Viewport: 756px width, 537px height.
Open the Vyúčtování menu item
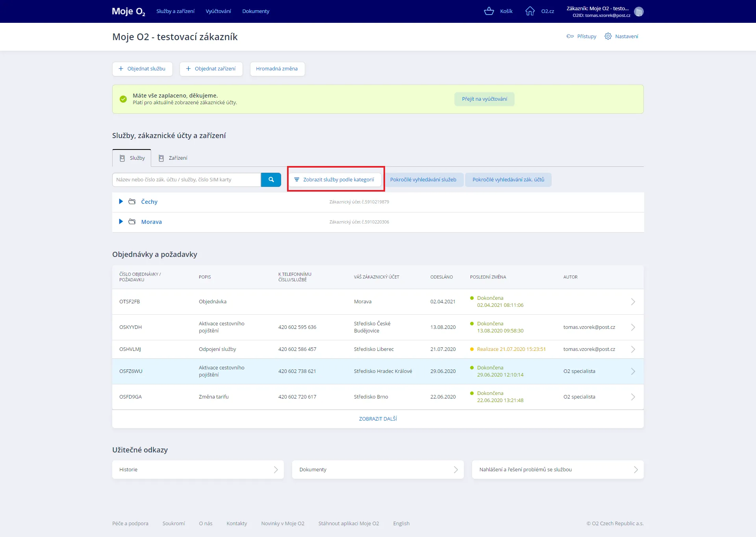click(x=218, y=11)
